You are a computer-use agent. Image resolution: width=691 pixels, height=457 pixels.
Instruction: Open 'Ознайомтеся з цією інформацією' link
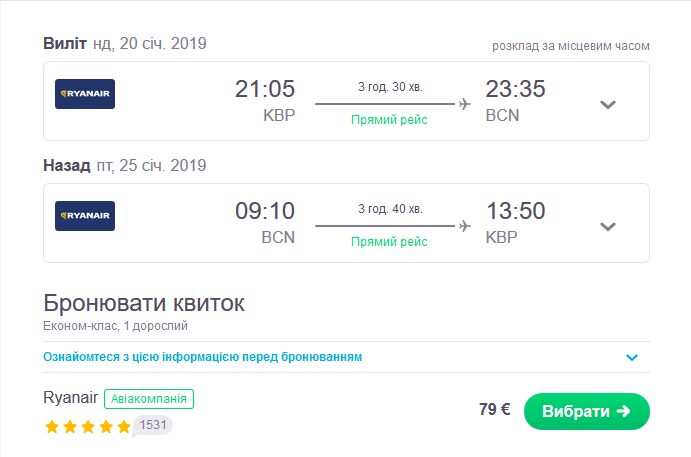coord(203,357)
